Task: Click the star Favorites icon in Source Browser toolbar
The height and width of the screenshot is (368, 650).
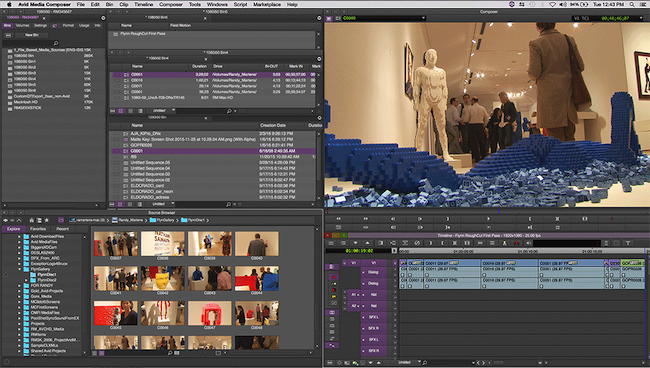Action: coord(46,220)
